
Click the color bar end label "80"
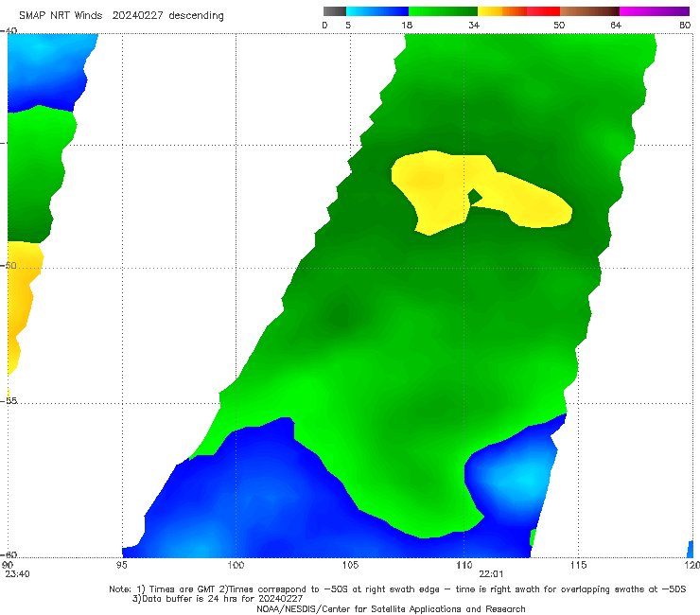(685, 25)
